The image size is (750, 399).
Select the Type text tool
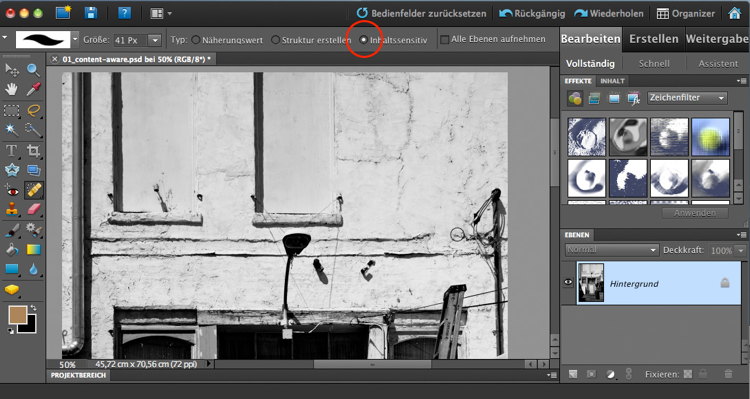[x=11, y=151]
